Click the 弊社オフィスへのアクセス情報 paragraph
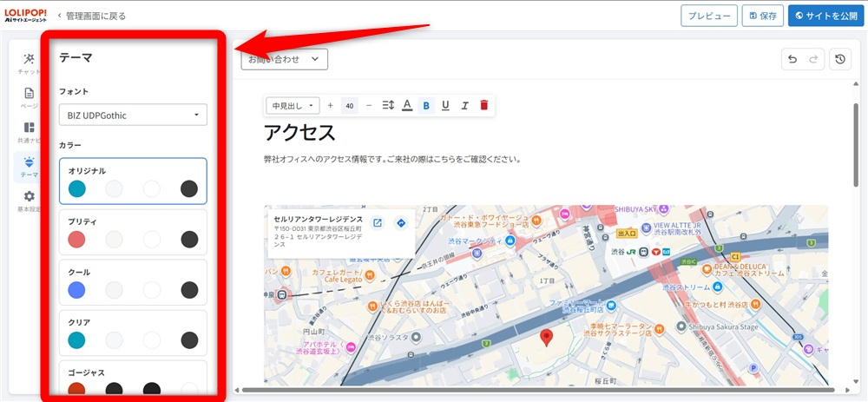Image resolution: width=868 pixels, height=402 pixels. pyautogui.click(x=392, y=160)
